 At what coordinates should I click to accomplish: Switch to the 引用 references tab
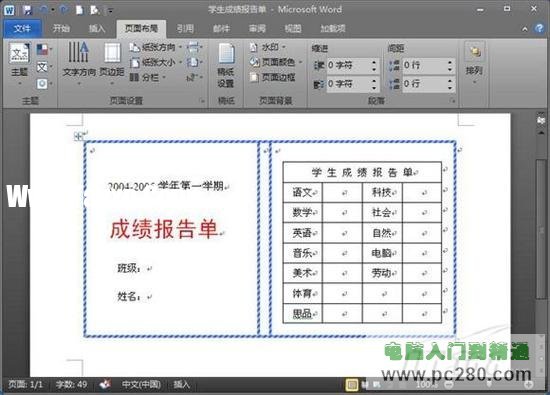pyautogui.click(x=185, y=28)
